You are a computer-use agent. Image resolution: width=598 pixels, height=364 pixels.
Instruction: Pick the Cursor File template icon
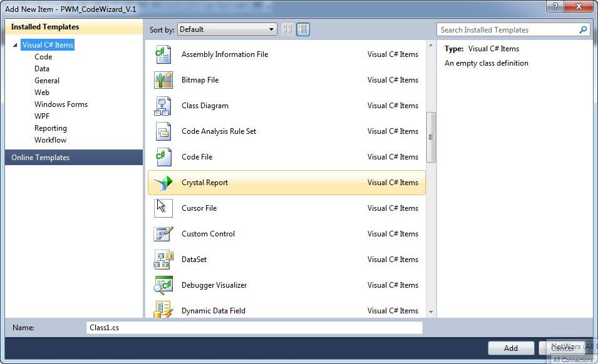(163, 208)
